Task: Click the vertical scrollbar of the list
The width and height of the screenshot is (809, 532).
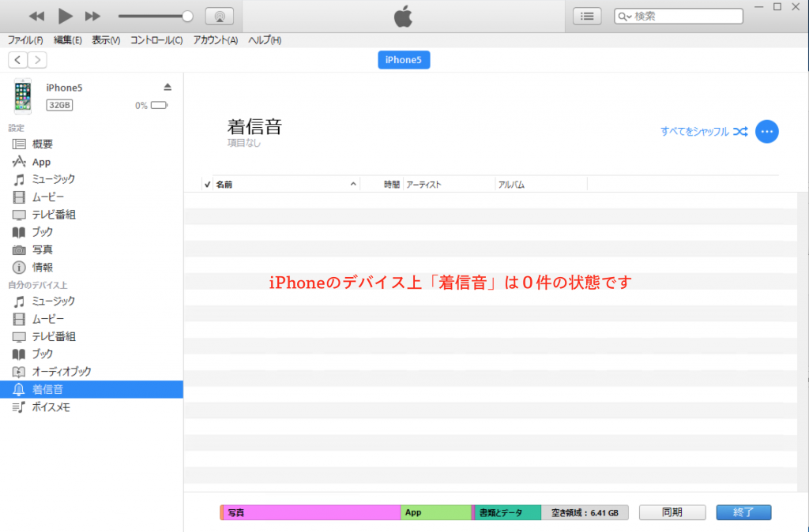Action: pos(803,342)
